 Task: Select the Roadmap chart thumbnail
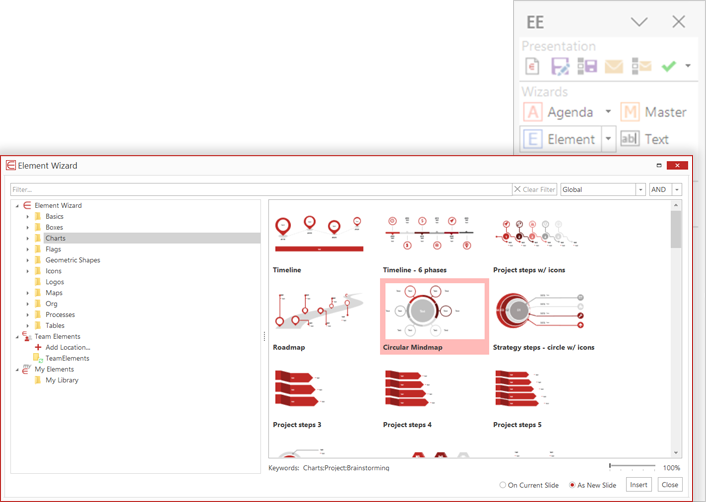tap(318, 310)
